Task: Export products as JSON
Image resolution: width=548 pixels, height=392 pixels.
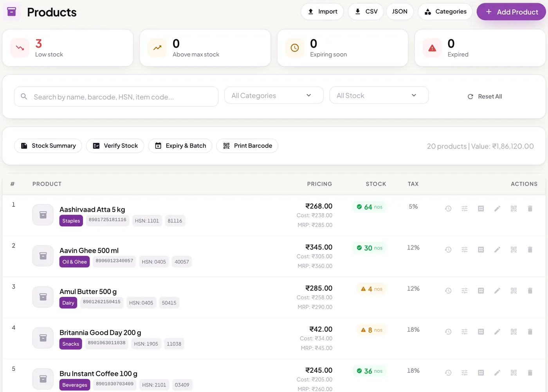Action: tap(400, 12)
